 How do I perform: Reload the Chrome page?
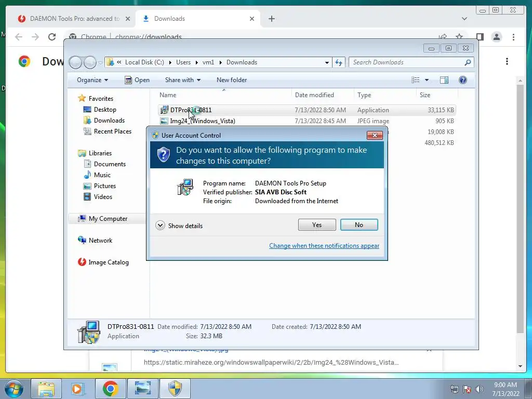[52, 37]
